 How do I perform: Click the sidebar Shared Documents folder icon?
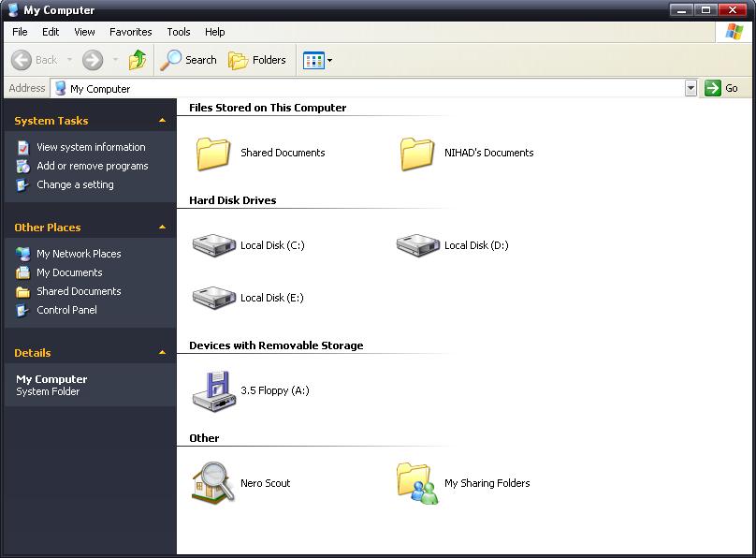22,292
